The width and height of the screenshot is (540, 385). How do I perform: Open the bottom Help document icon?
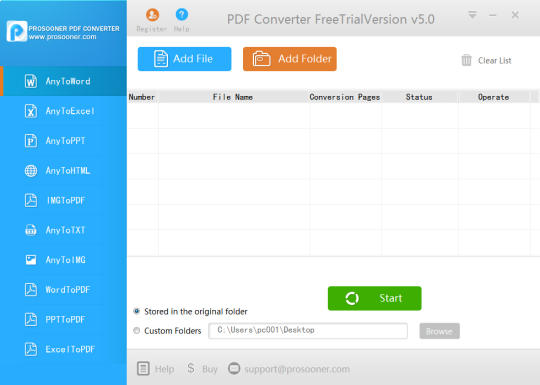(x=143, y=368)
